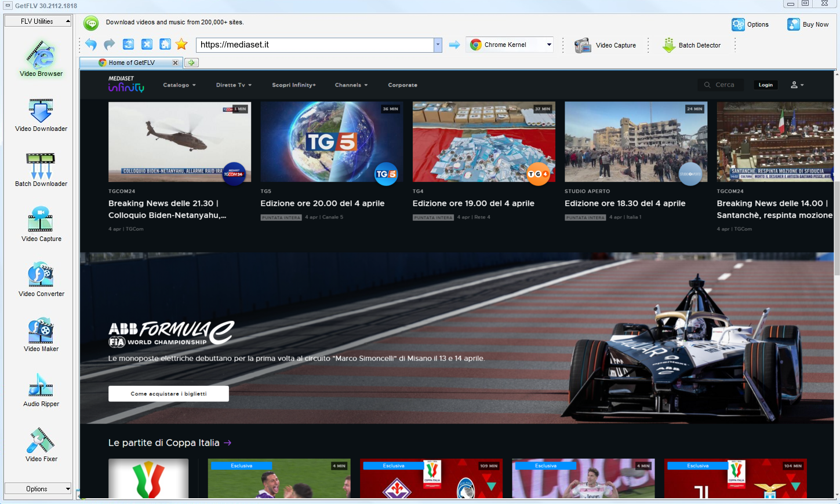Click the TG5 channel badge
Image resolution: width=840 pixels, height=504 pixels.
(x=386, y=174)
